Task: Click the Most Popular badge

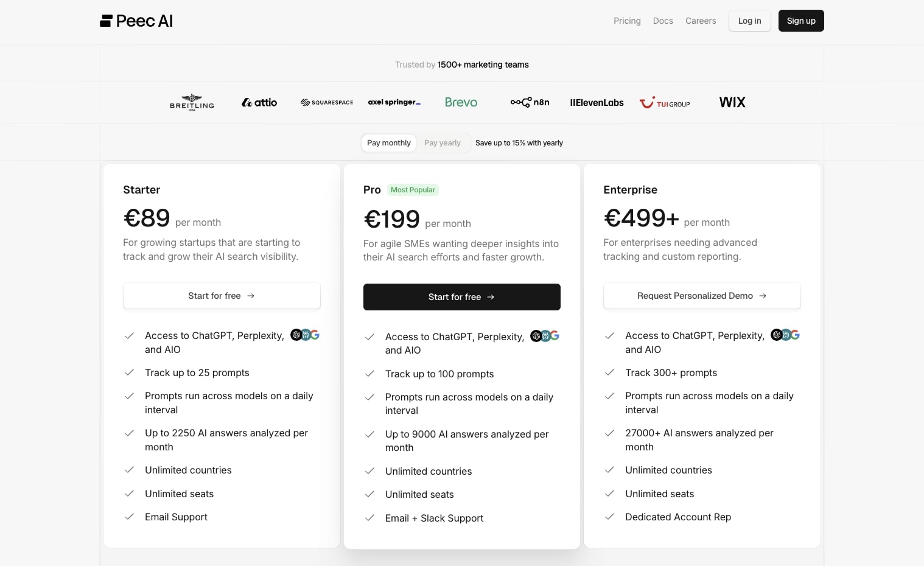Action: pos(413,190)
